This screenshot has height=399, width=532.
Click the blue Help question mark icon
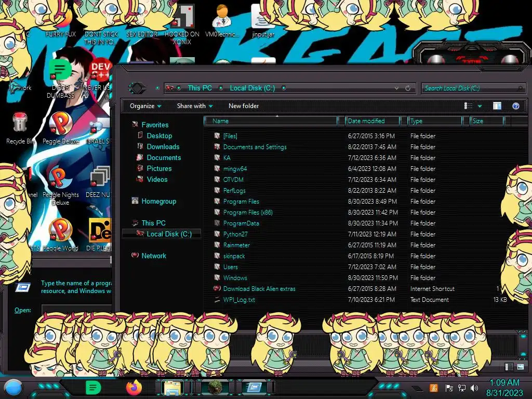point(516,106)
